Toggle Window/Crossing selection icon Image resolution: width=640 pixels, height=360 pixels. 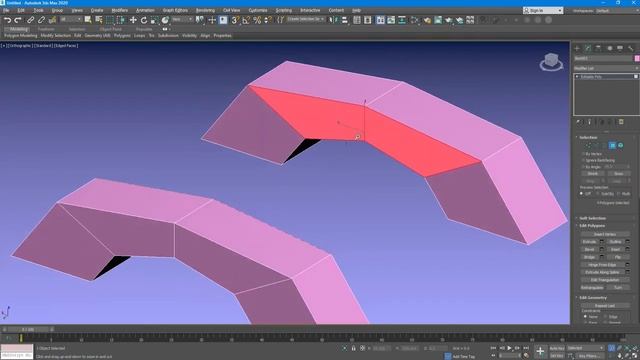(x=121, y=20)
